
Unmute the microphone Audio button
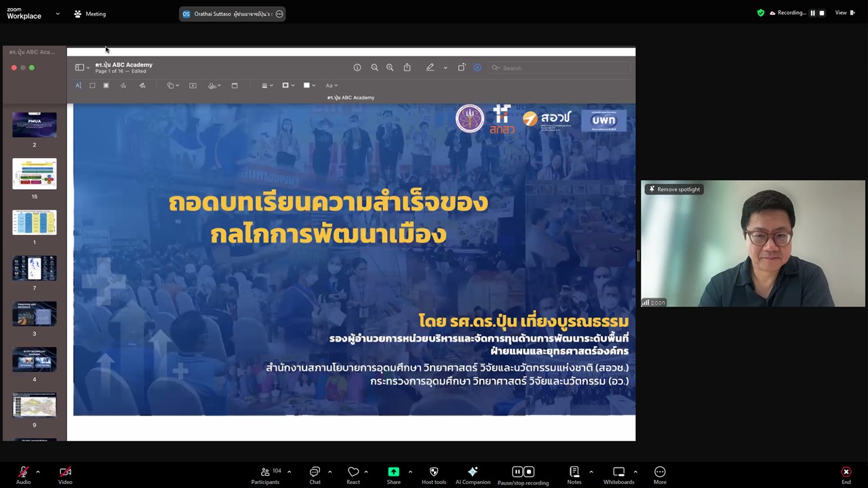point(23,475)
